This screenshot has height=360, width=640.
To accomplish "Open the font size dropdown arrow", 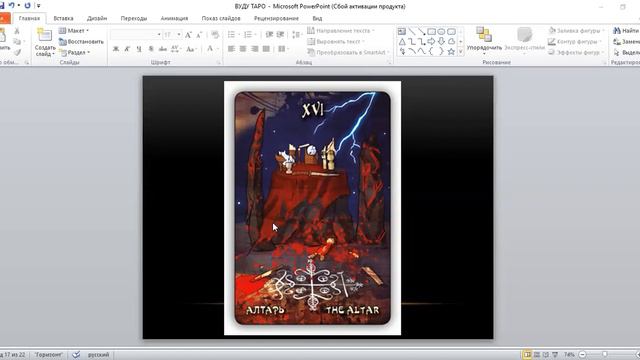I will (x=179, y=35).
